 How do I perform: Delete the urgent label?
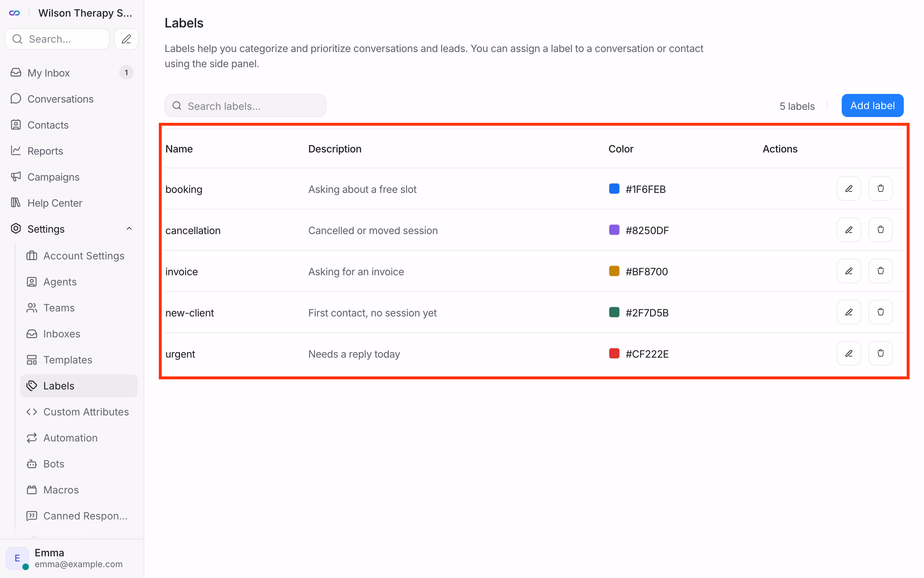coord(880,354)
